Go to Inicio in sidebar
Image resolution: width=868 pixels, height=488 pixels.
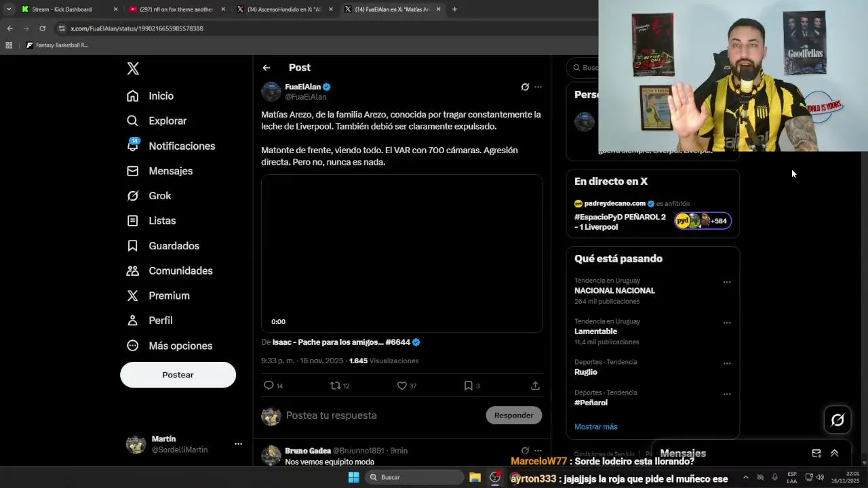(150, 96)
